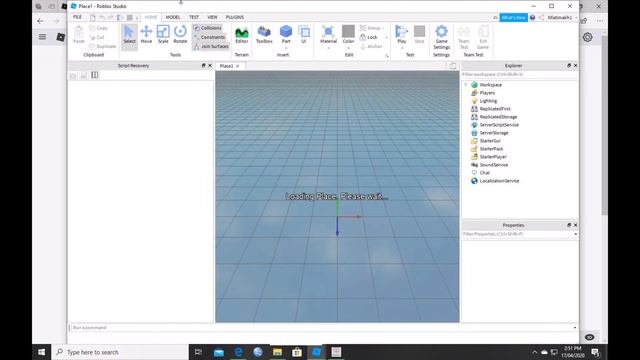Viewport: 640px width, 360px height.
Task: Click the Windows Start button
Action: (42, 352)
